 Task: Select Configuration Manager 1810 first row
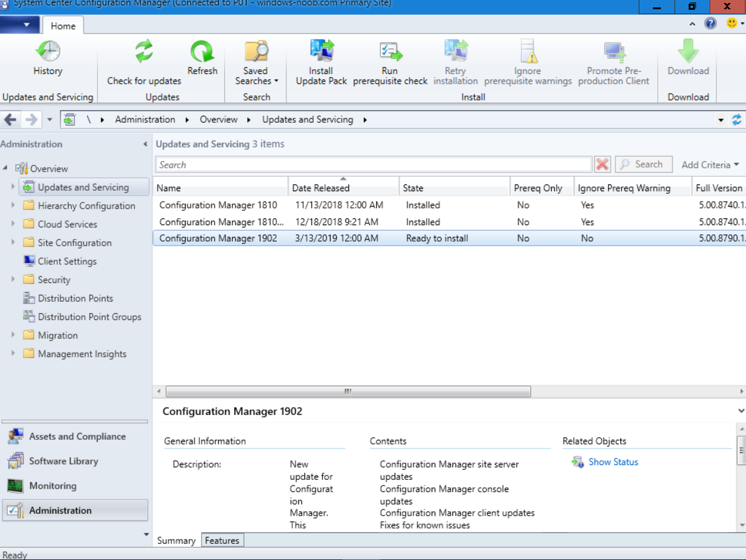449,205
